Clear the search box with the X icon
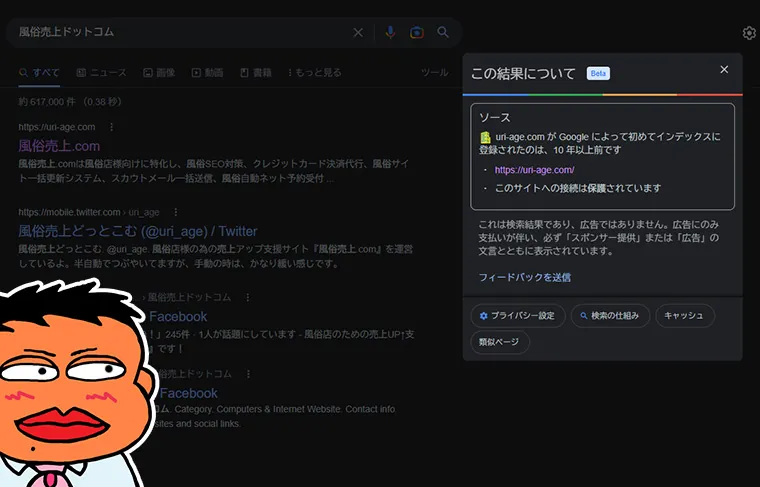 point(358,32)
